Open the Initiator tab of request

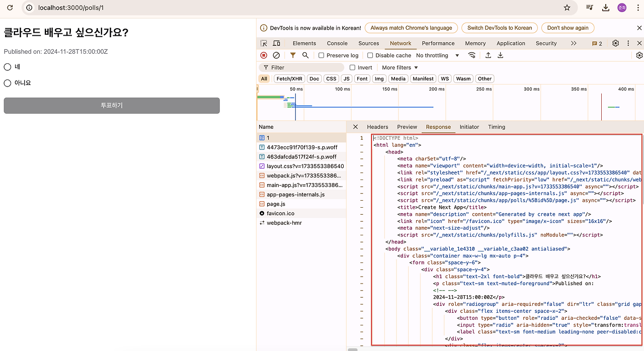point(469,127)
